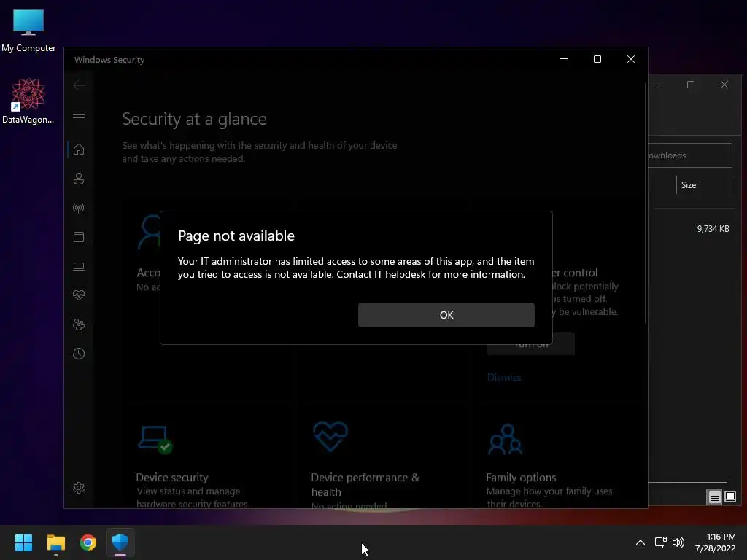Open My Computer desktop icon
The image size is (747, 560).
[28, 31]
